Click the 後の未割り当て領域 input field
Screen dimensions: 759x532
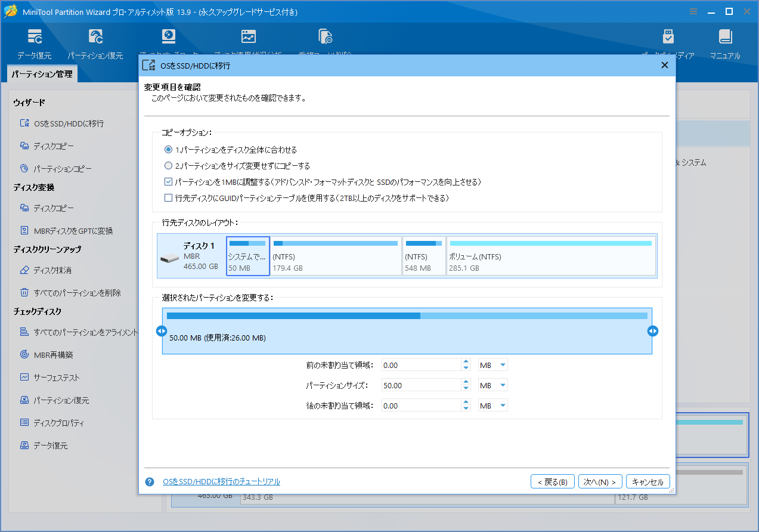(x=422, y=406)
